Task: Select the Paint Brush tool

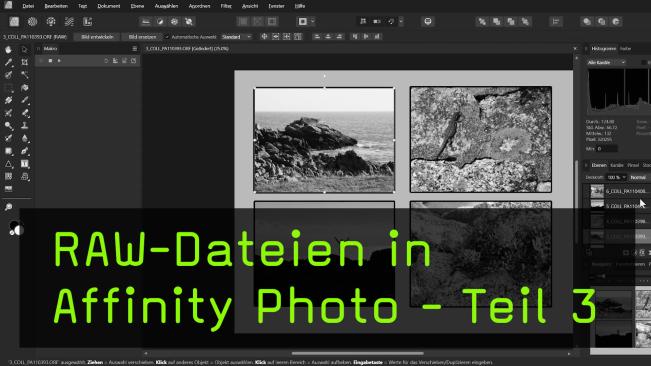Action: (x=24, y=100)
